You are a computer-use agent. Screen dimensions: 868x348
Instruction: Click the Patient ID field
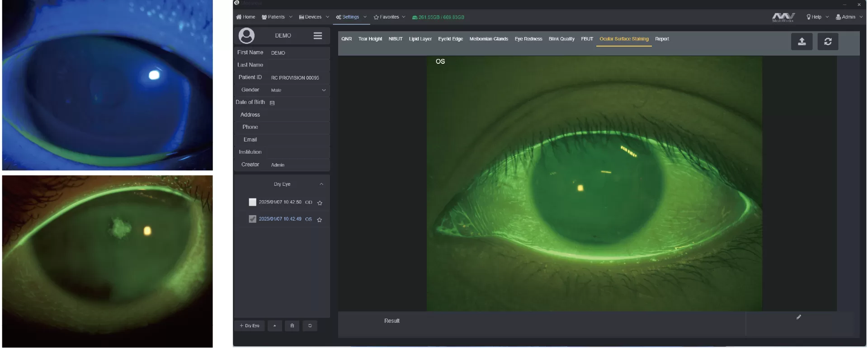[299, 78]
